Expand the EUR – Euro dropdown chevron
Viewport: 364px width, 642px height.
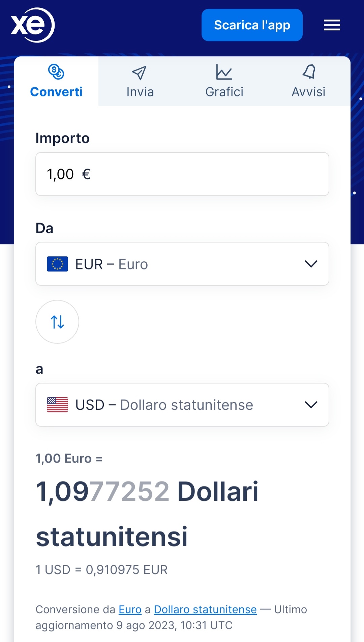(311, 264)
